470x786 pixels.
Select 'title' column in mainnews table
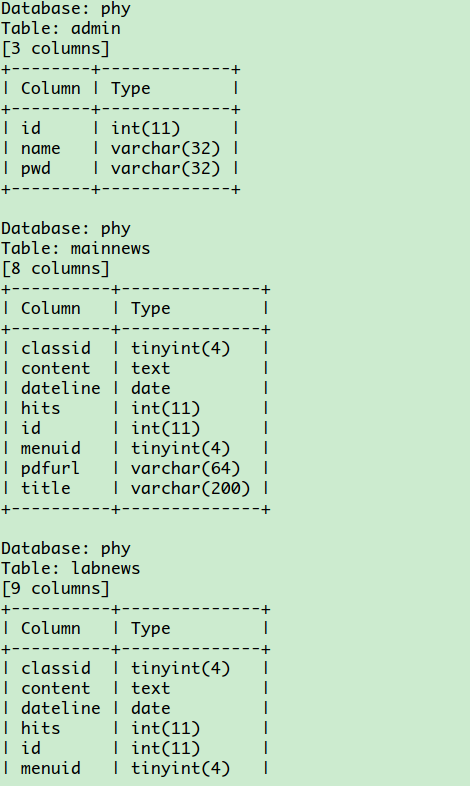[x=46, y=488]
